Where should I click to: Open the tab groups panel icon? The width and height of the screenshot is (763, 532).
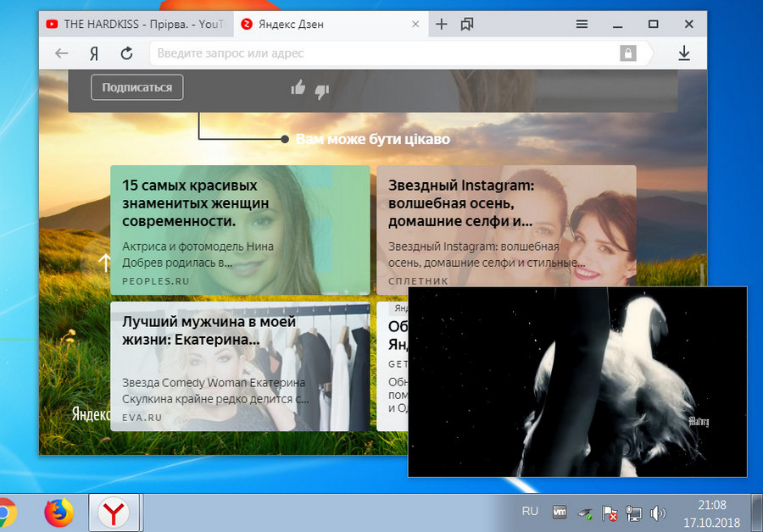467,24
